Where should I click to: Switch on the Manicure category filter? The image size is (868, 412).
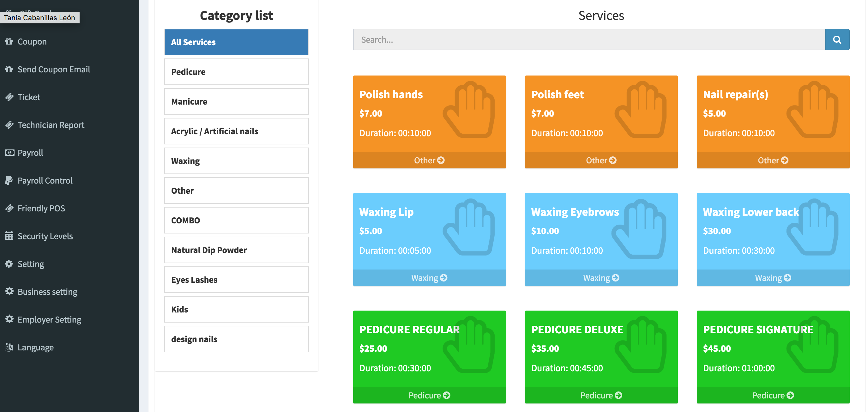click(x=236, y=101)
